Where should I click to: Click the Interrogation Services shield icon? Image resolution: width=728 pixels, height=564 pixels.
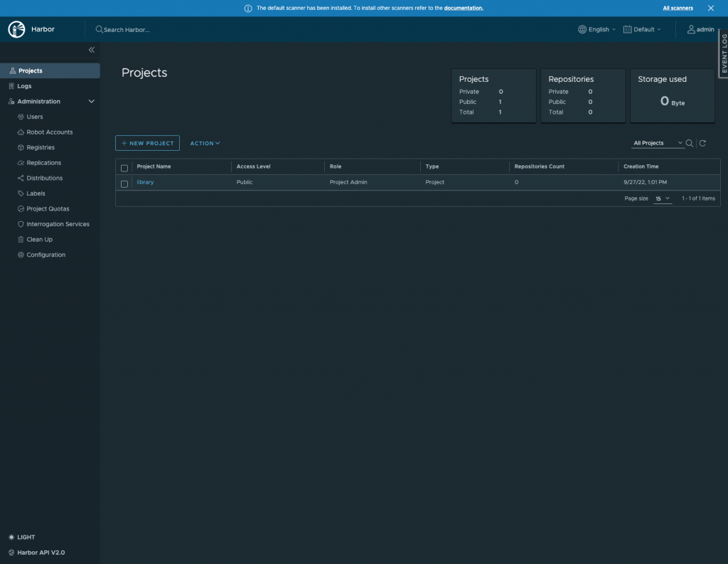tap(21, 224)
